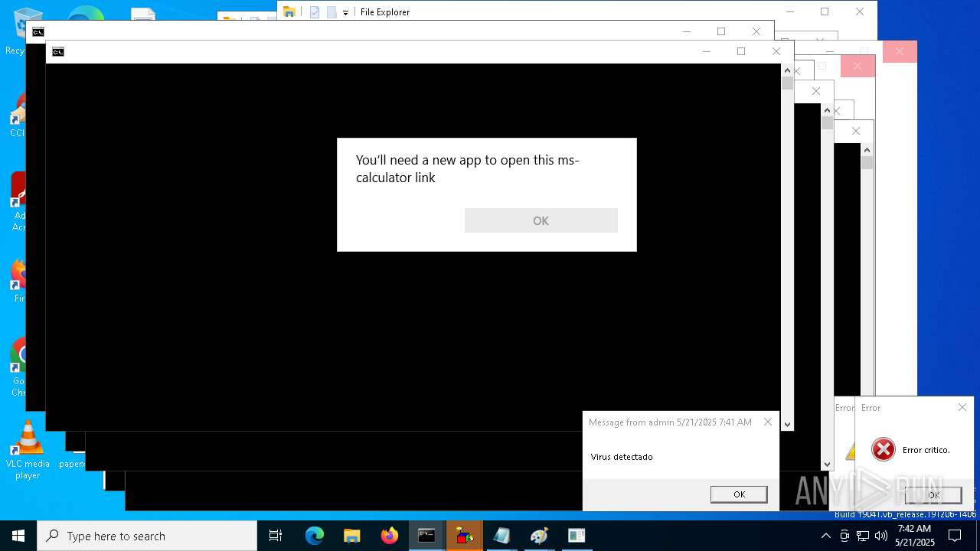Close the Message from admin dialog
980x551 pixels.
pos(768,422)
